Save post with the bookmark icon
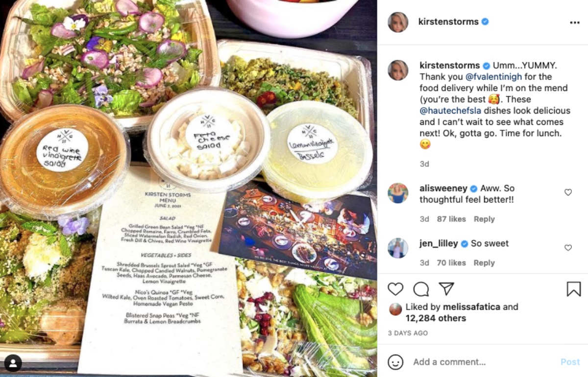Image resolution: width=588 pixels, height=377 pixels. pyautogui.click(x=574, y=289)
